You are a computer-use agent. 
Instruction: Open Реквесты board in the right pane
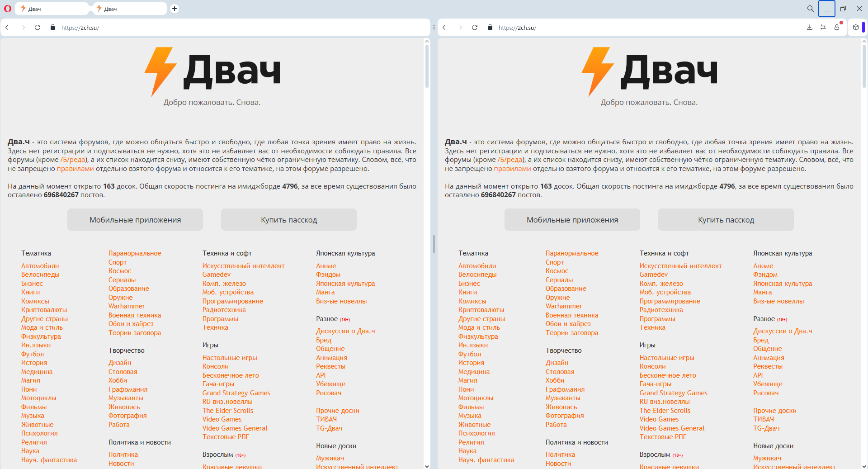(x=768, y=366)
